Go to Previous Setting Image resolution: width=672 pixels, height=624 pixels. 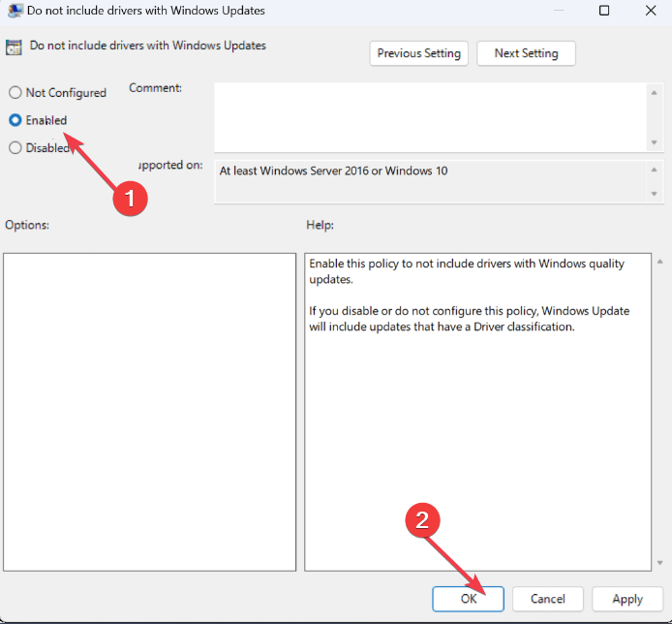tap(418, 53)
